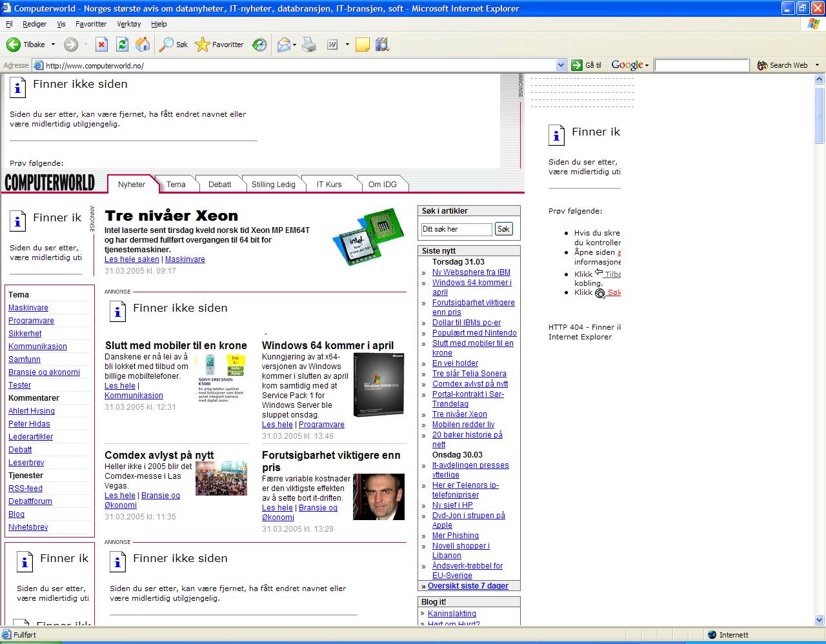Image resolution: width=826 pixels, height=644 pixels.
Task: Switch to the Om IDG tab
Action: click(383, 185)
